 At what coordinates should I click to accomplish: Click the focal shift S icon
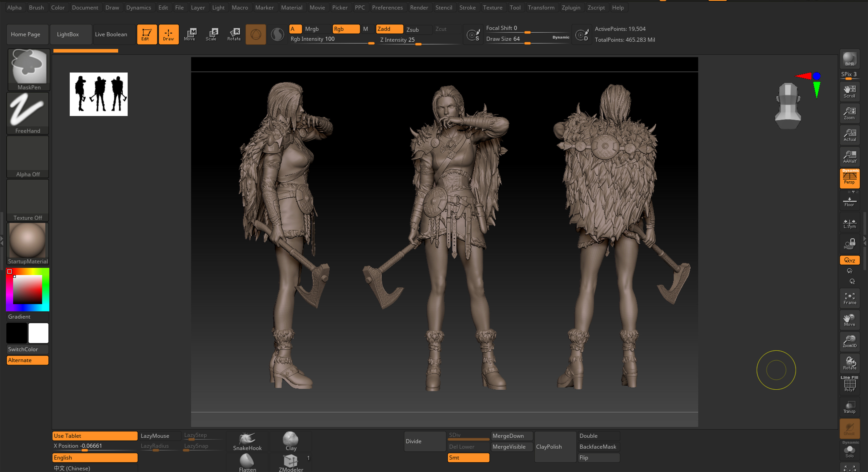(x=473, y=34)
